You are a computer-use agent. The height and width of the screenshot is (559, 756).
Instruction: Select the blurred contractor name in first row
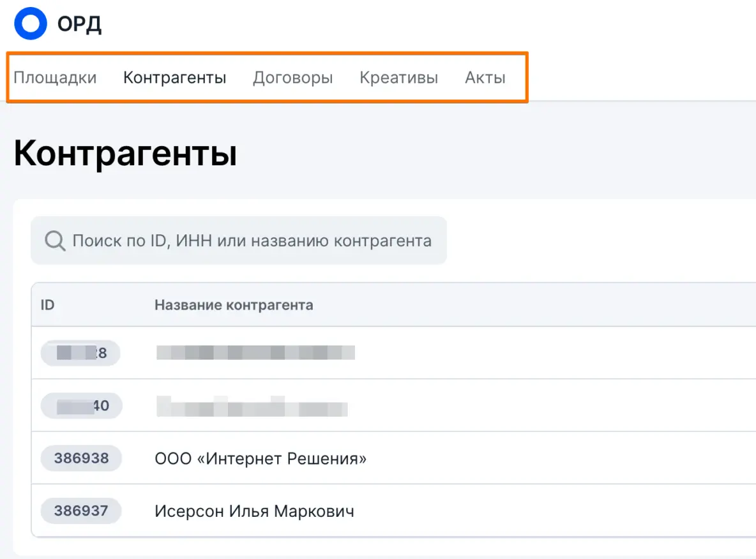tap(255, 352)
